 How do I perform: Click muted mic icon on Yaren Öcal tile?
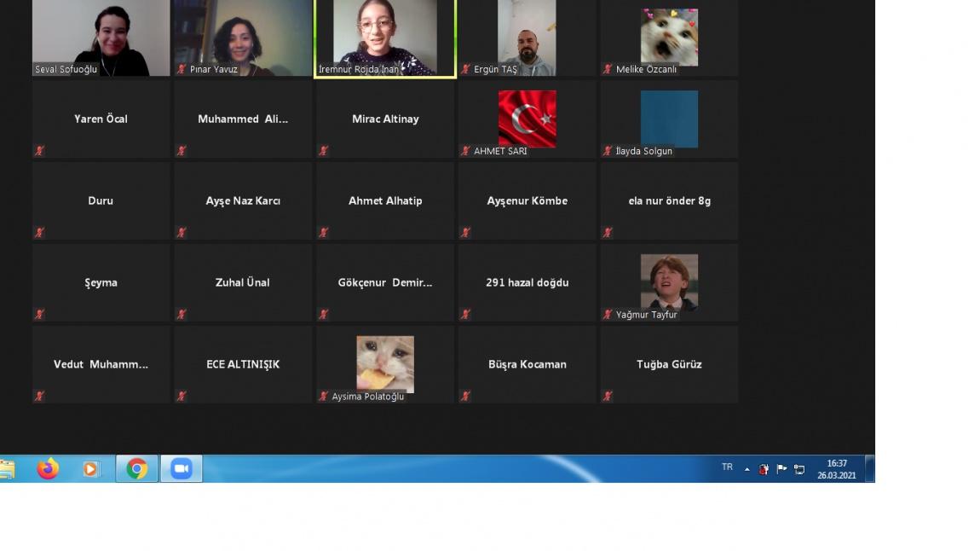39,151
